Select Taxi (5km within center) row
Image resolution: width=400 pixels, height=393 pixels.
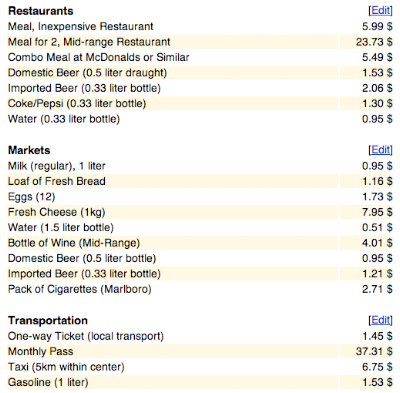pos(200,367)
